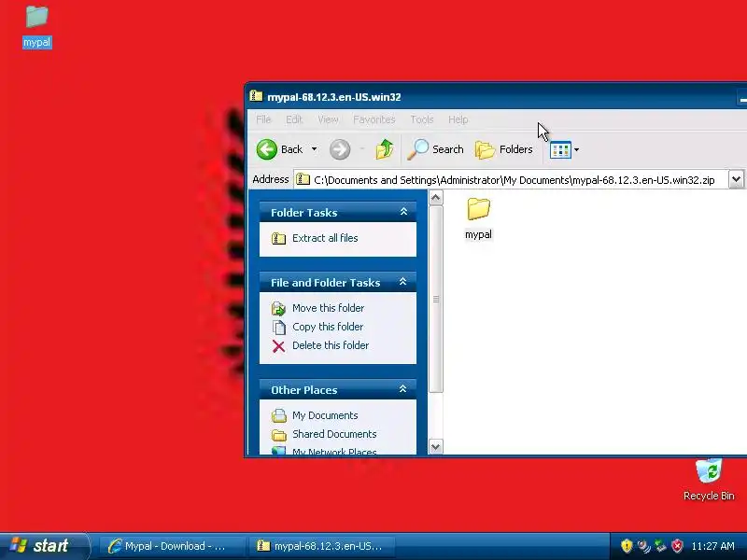Click the yellow security shield tray icon

pyautogui.click(x=627, y=546)
